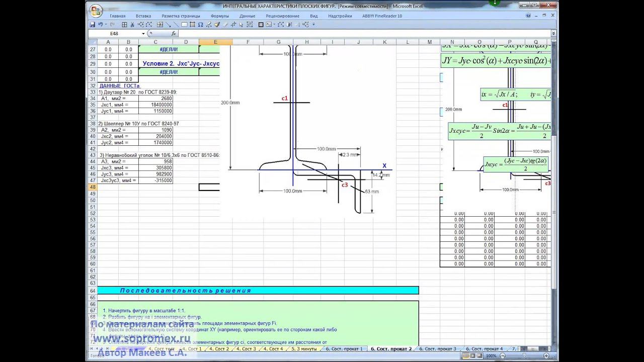The width and height of the screenshot is (644, 362).
Task: Open the Name Box dropdown
Action: pos(143,34)
